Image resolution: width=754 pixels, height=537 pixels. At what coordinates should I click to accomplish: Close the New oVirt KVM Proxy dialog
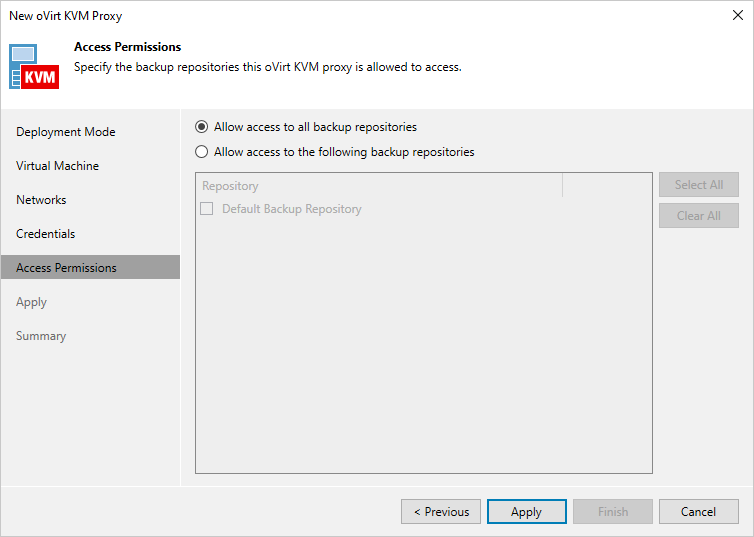(738, 16)
